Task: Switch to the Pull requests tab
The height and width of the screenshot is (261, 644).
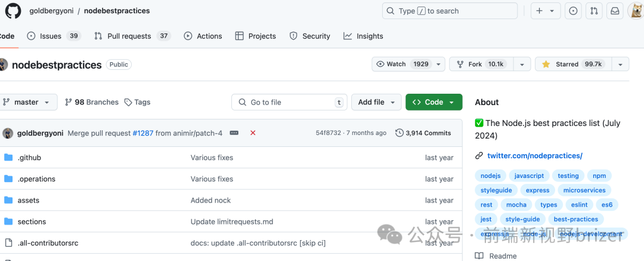Action: [132, 36]
